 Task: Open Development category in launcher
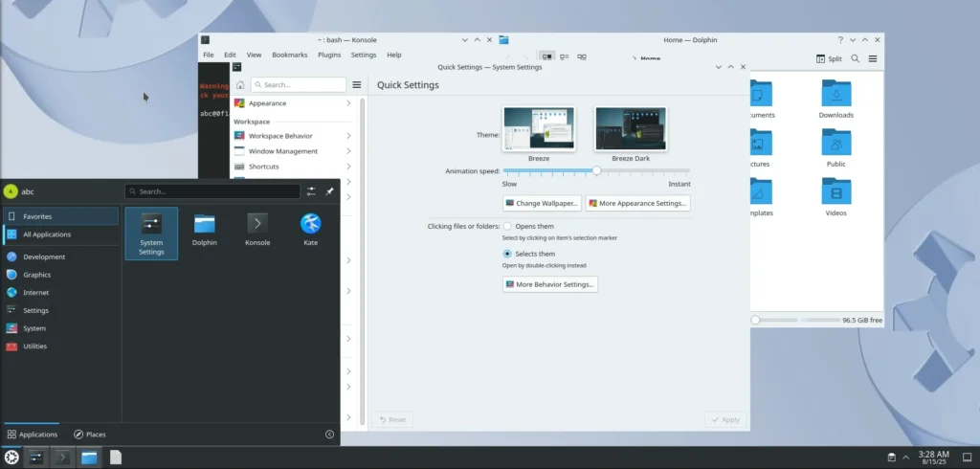(x=60, y=257)
